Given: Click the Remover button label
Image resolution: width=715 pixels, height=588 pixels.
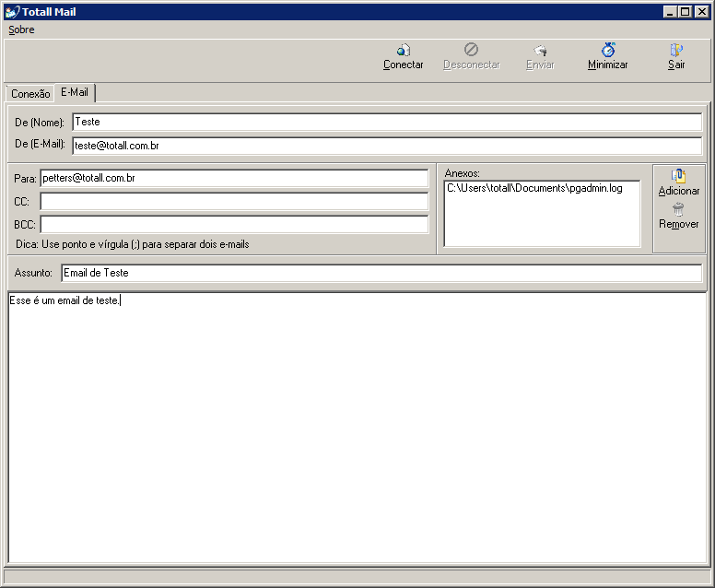Looking at the screenshot, I should pyautogui.click(x=678, y=224).
